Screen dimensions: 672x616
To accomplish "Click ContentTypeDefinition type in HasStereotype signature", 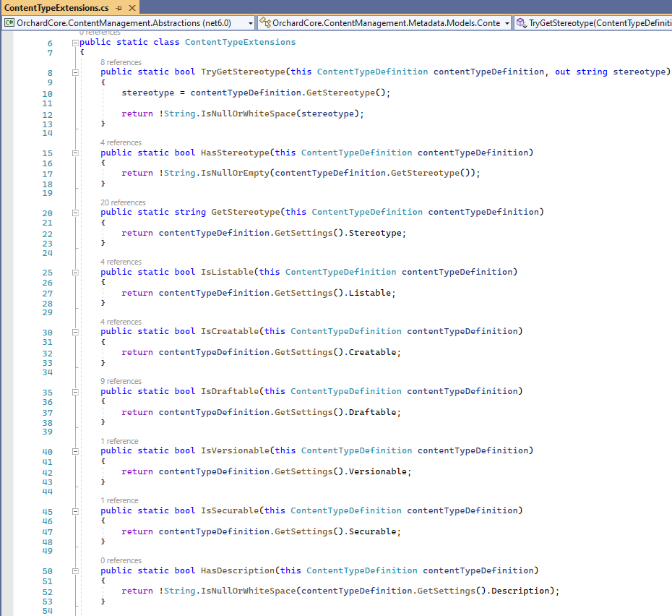I will pyautogui.click(x=356, y=153).
